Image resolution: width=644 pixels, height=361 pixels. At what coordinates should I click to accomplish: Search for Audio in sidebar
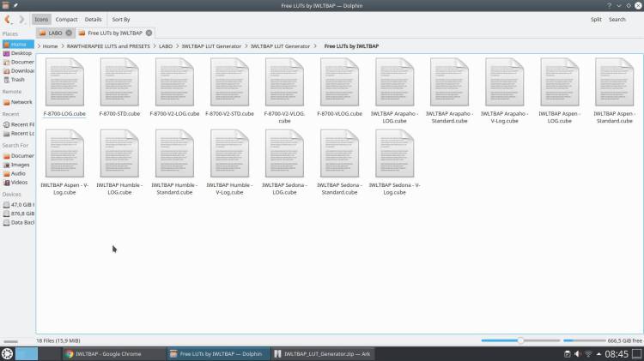coord(18,173)
